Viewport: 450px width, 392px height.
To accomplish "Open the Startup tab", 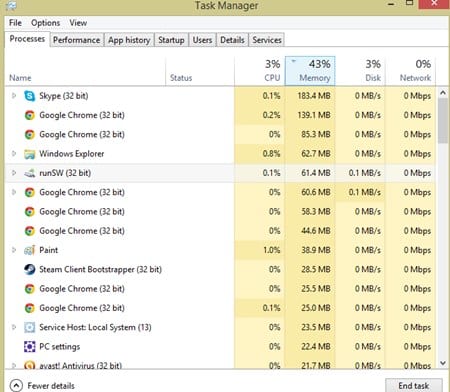I will point(171,40).
